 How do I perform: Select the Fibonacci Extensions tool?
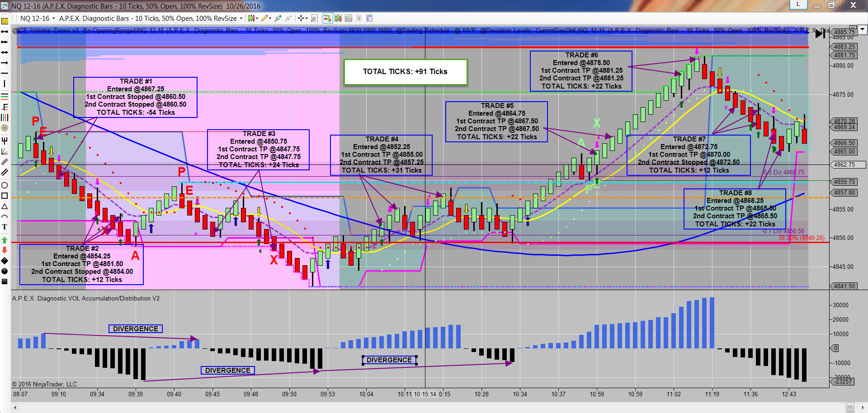point(5,107)
